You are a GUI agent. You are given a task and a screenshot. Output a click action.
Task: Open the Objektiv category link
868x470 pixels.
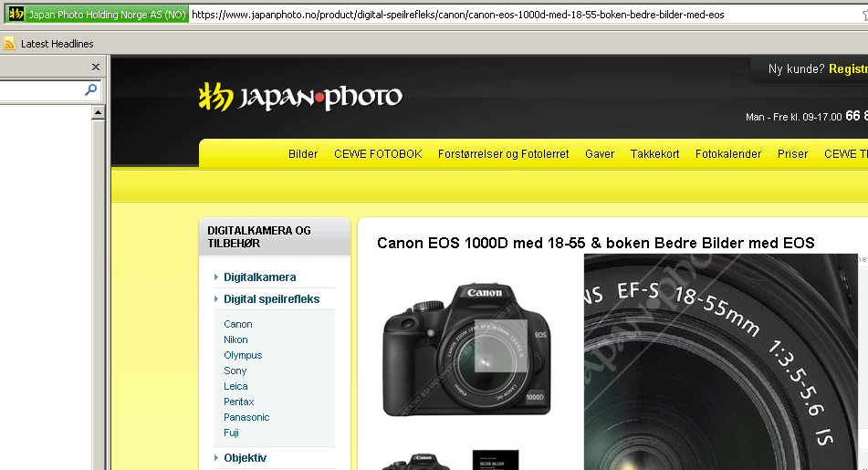(x=246, y=458)
